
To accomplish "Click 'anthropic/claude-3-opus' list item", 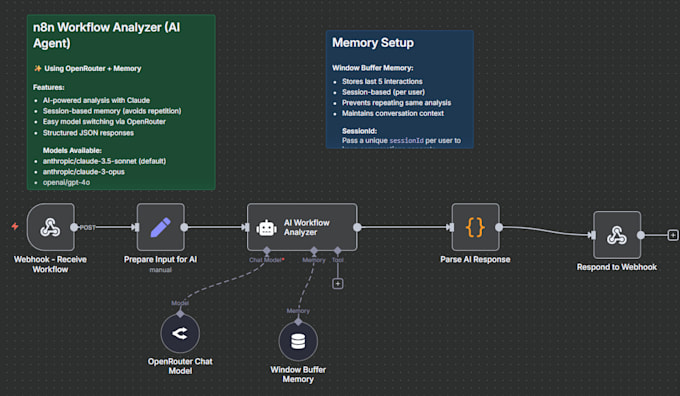I will 84,172.
